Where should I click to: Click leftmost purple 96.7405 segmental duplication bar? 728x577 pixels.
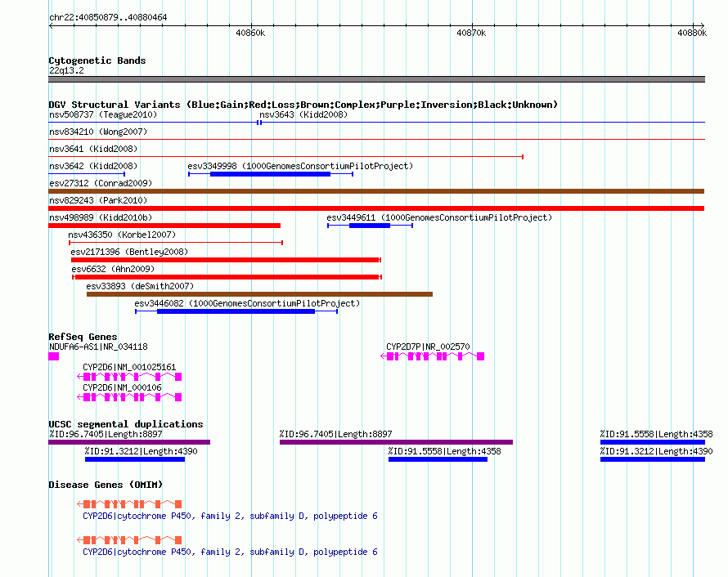click(129, 442)
